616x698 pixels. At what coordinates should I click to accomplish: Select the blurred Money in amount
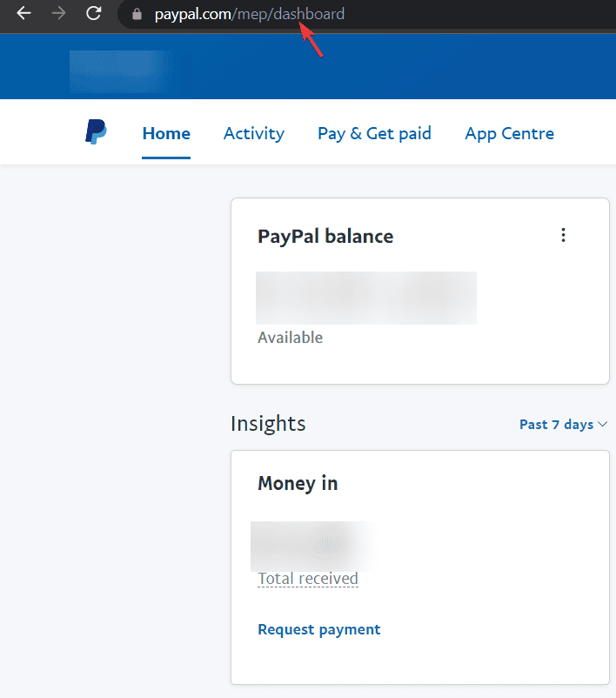tap(314, 547)
